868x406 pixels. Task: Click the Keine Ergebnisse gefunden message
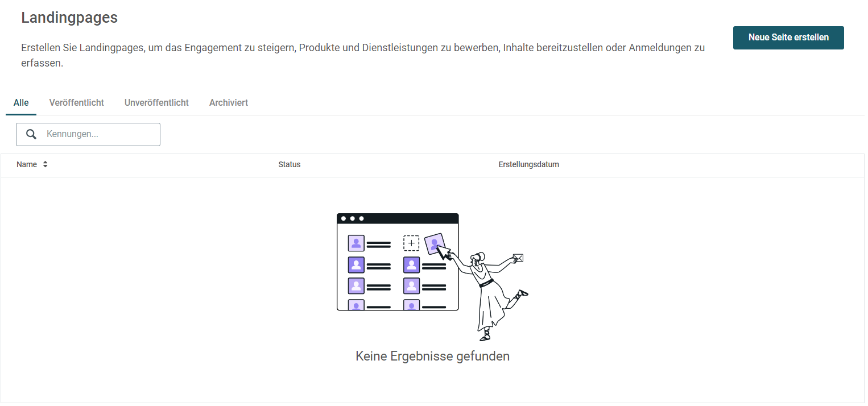(x=433, y=356)
